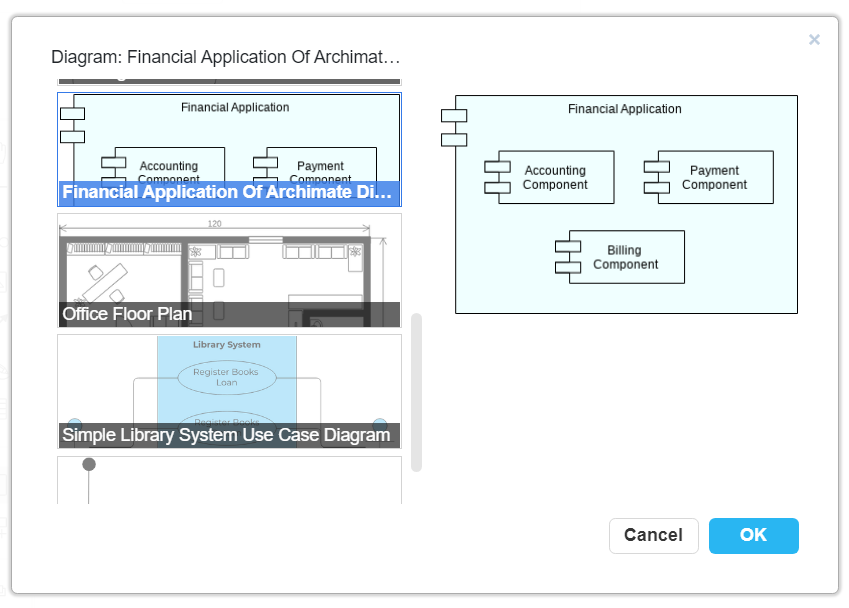Select the highlighted Financial Application Of Archimate caption
The width and height of the screenshot is (849, 608).
(x=228, y=192)
